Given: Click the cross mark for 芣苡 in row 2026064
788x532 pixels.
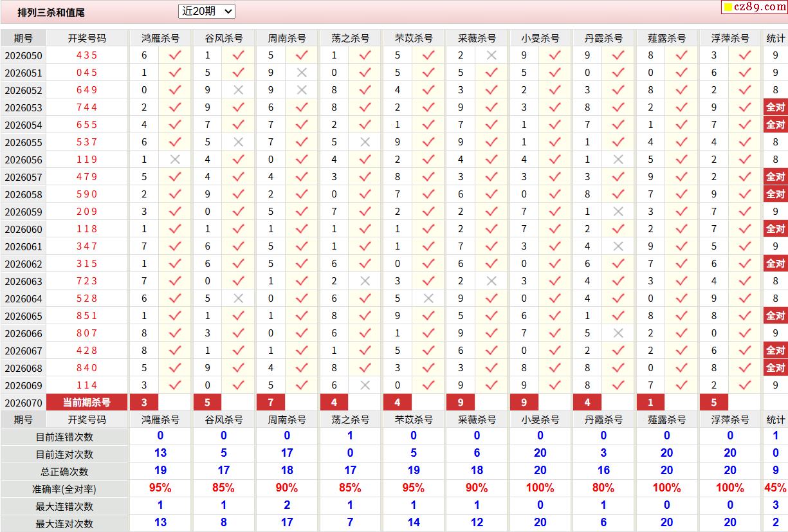Looking at the screenshot, I should click(x=428, y=298).
